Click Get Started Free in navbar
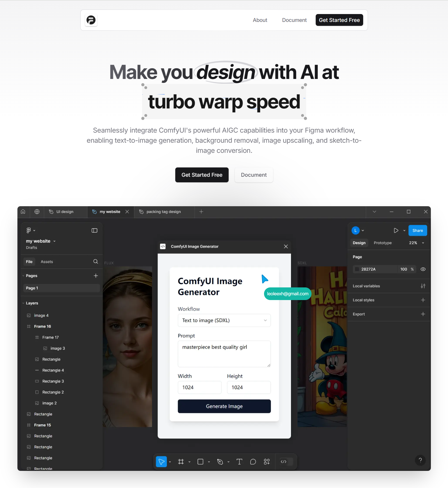Screen dimensions: 448x488 click(339, 20)
